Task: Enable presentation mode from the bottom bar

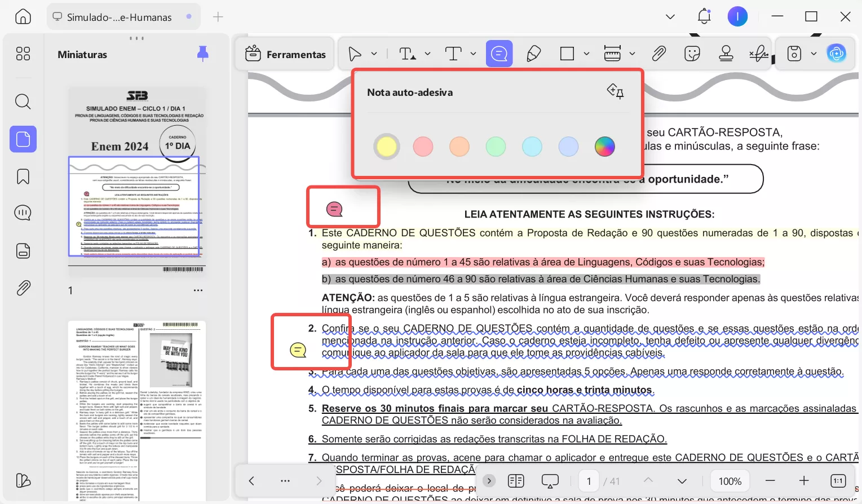Action: pyautogui.click(x=550, y=480)
